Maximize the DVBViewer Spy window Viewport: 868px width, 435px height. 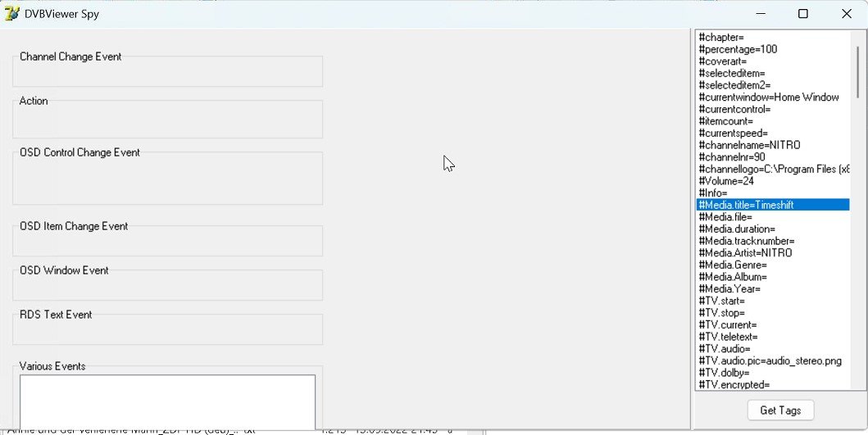click(x=802, y=14)
